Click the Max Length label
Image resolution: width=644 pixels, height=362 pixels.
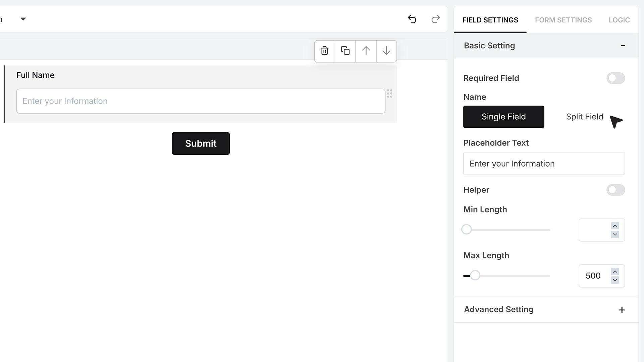(x=486, y=255)
